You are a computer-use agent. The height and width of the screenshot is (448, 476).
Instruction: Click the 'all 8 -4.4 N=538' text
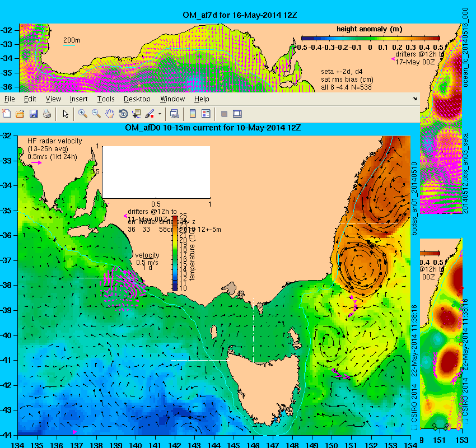pos(347,87)
